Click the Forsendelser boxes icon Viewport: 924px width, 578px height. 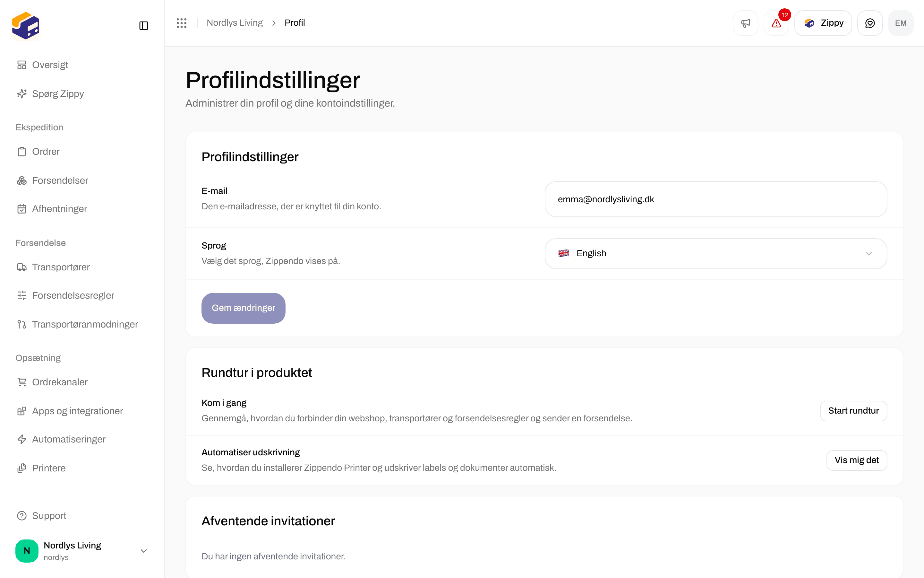(x=22, y=180)
